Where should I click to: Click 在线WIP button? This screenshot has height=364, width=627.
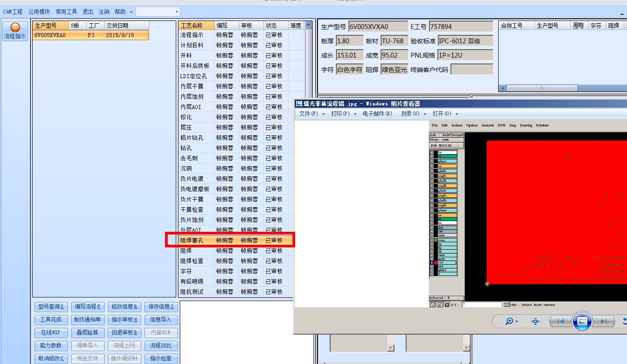pos(51,332)
